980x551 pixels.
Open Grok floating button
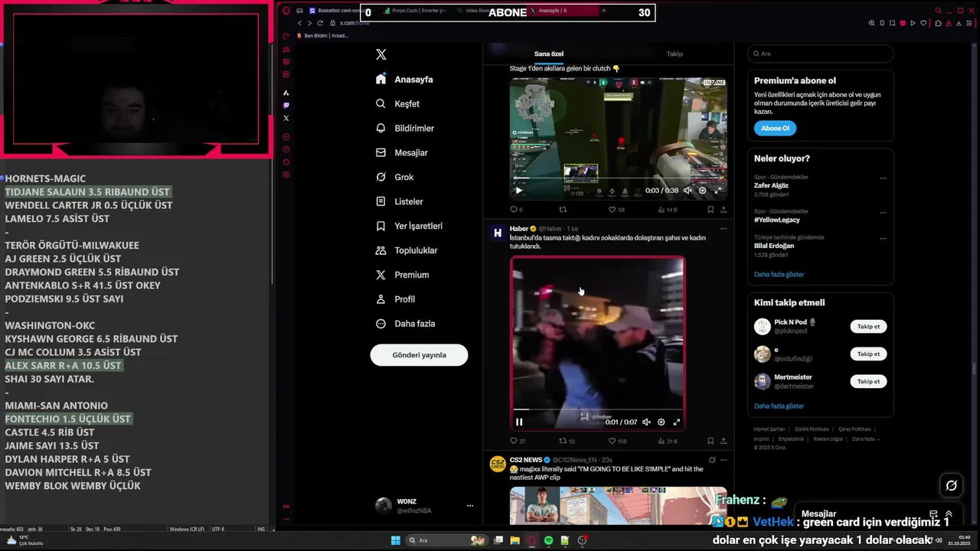point(951,485)
